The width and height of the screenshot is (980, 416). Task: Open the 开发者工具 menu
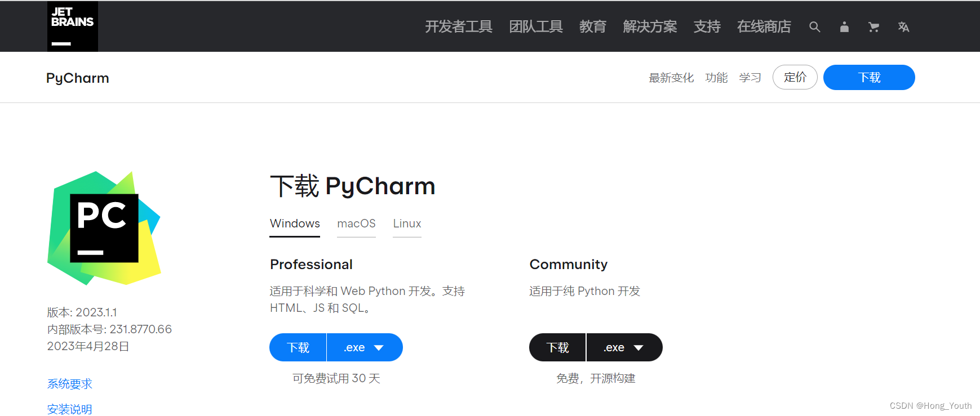[x=459, y=26]
